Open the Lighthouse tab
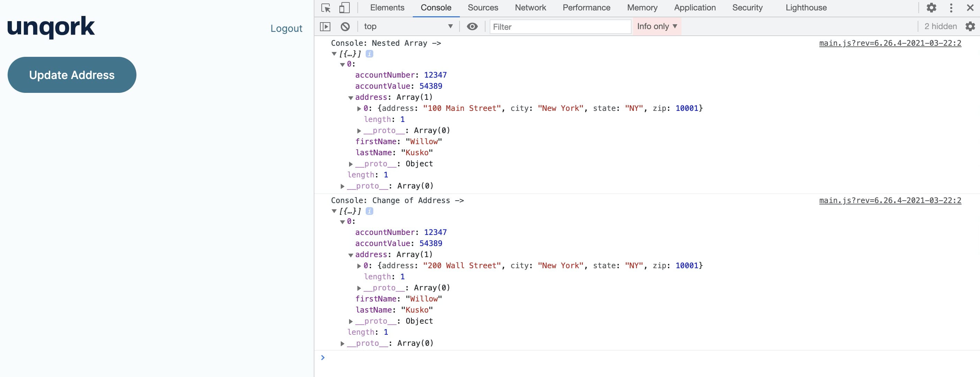Screen dimensions: 980x377 tap(806, 8)
